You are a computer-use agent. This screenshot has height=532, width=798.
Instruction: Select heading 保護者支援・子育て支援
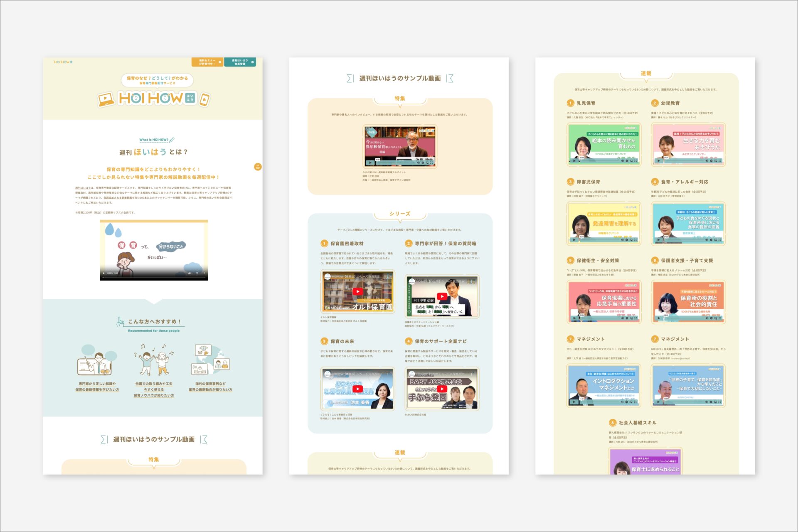(687, 261)
